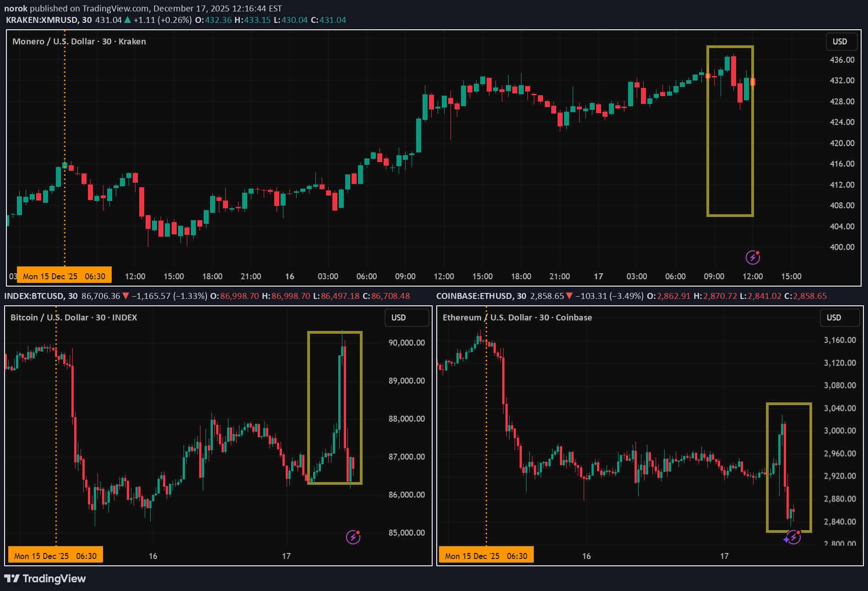
Task: Click the lightning icon on the Monero chart
Action: coord(753,258)
